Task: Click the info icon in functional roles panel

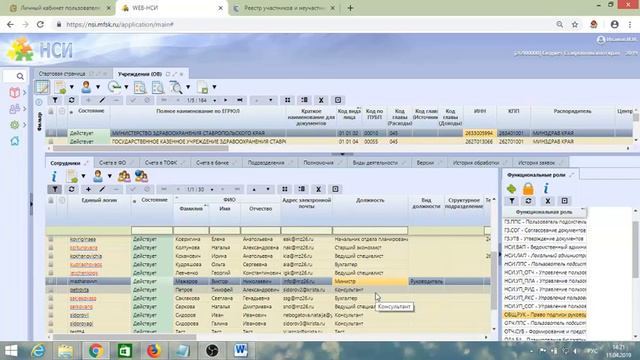Action: [x=546, y=188]
